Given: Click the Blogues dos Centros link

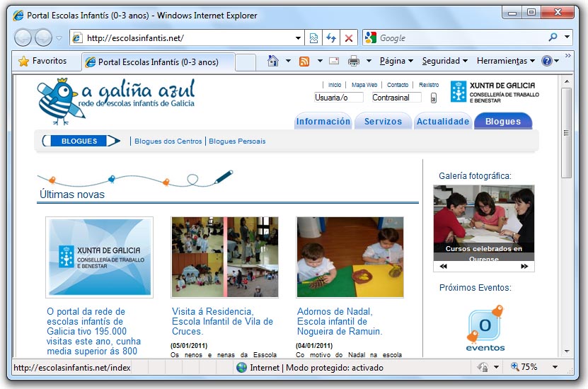Looking at the screenshot, I should pyautogui.click(x=168, y=141).
